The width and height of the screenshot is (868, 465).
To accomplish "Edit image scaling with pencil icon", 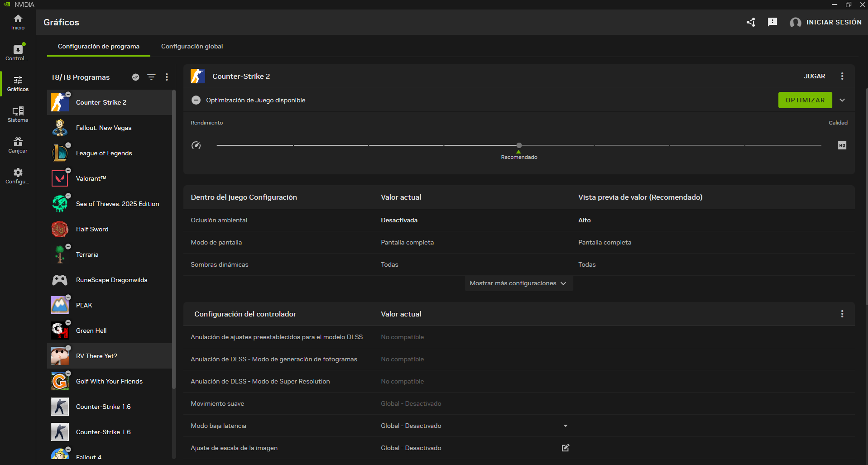I will (x=566, y=448).
